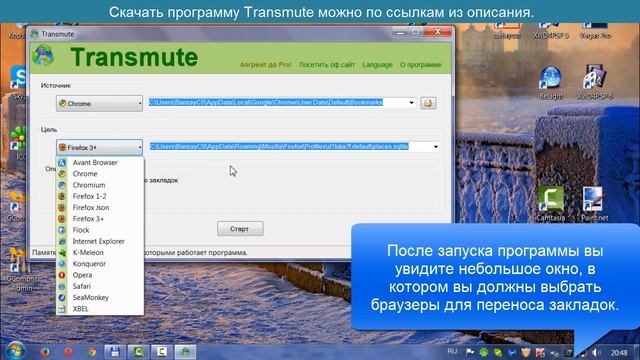Screen dimensions: 640x360
Task: Open the Language menu link
Action: coord(377,64)
